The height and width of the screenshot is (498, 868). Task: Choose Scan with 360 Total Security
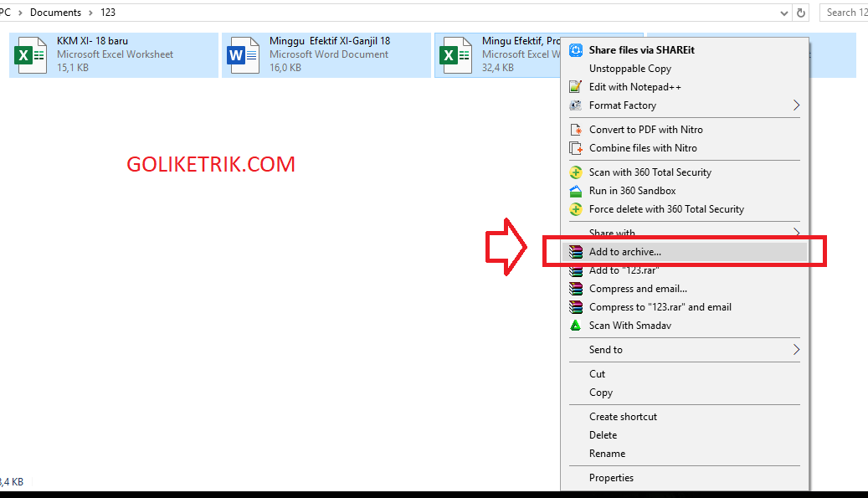click(x=684, y=172)
